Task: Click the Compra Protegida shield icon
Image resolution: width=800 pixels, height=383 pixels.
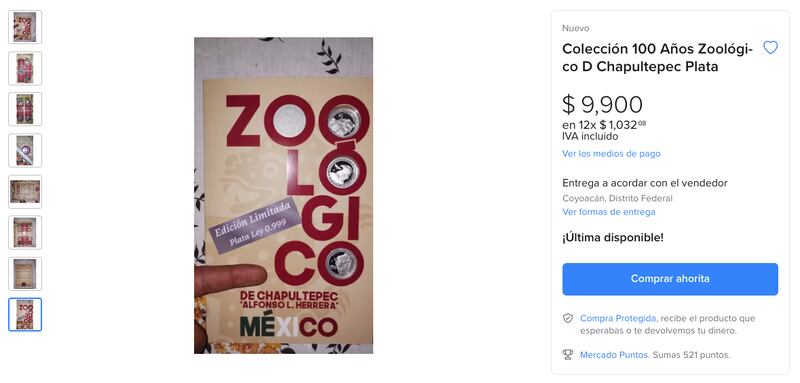Action: click(x=568, y=318)
